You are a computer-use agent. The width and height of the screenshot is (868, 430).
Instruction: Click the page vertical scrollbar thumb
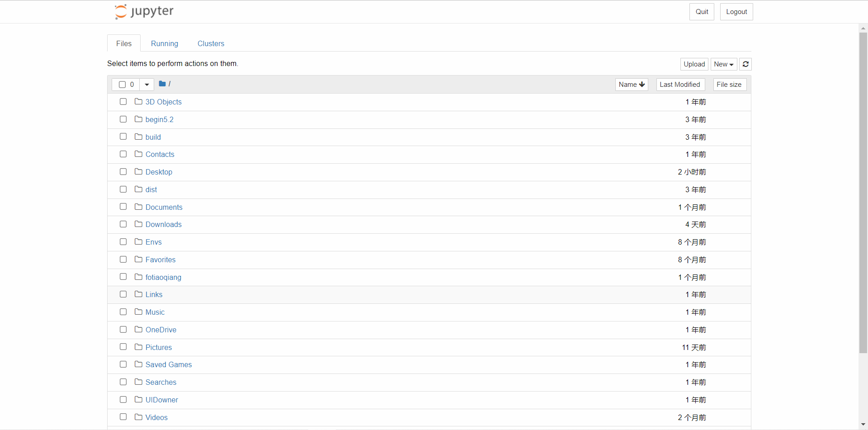(x=863, y=193)
